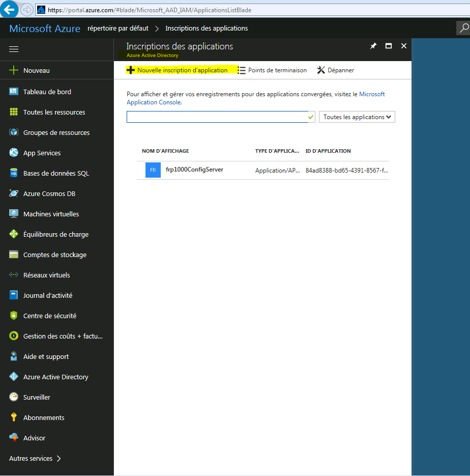Click Réseaux virtuels icon
Screen dimensions: 470x476
14,274
